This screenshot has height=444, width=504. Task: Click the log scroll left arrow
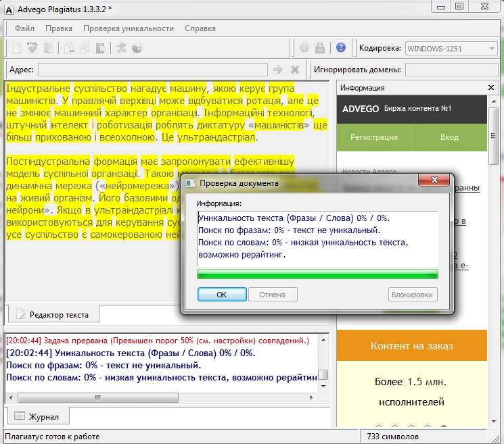pos(11,397)
